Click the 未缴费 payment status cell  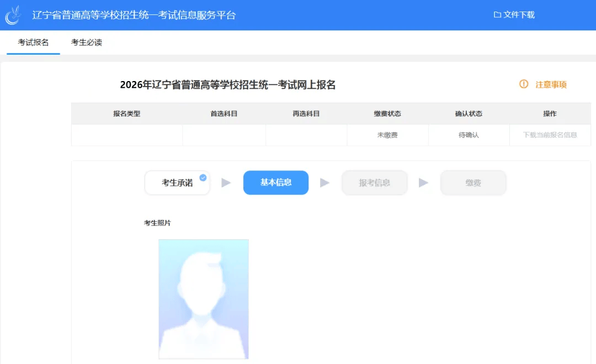pos(387,135)
